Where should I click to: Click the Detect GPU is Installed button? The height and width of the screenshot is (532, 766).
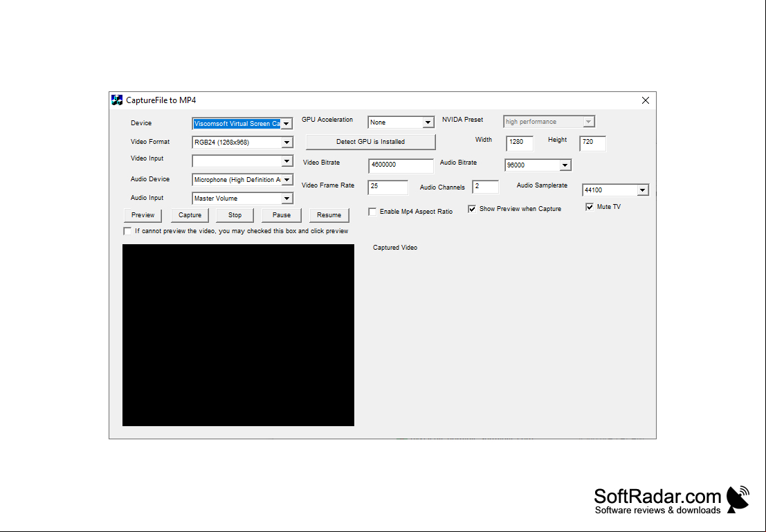click(x=370, y=142)
